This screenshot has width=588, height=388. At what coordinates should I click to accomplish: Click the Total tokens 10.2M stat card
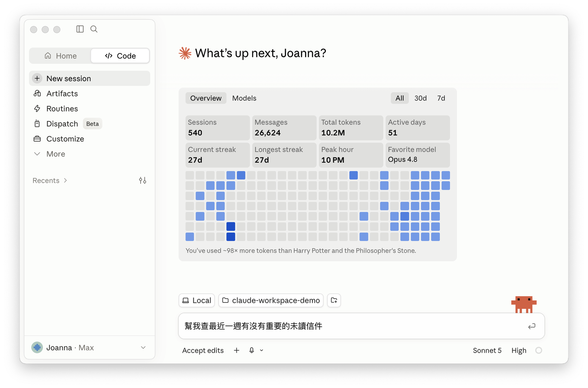coord(351,128)
